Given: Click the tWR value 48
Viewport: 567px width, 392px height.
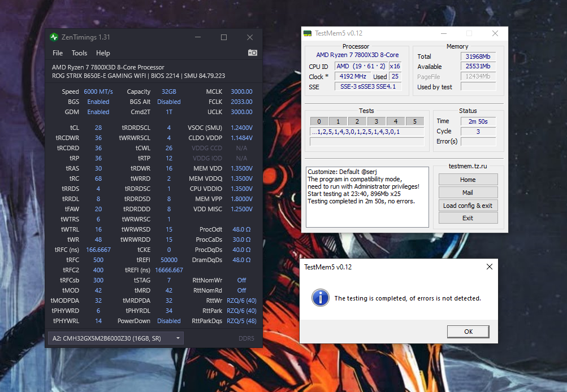Looking at the screenshot, I should point(98,239).
